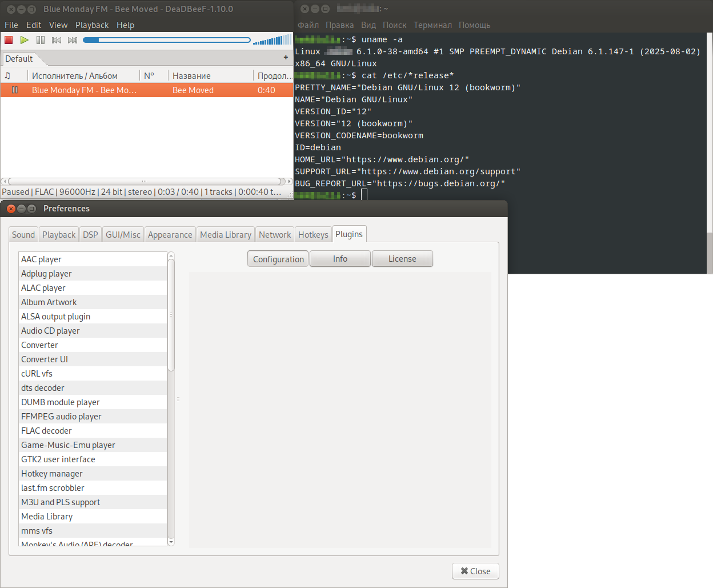Open the Hotkeys preferences tab
Image resolution: width=713 pixels, height=588 pixels.
coord(313,235)
